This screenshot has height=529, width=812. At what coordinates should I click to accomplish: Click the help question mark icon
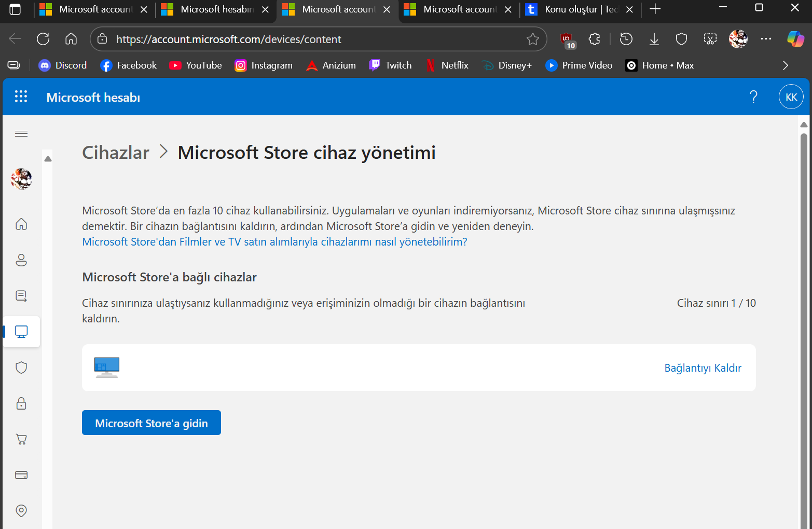[x=753, y=97]
